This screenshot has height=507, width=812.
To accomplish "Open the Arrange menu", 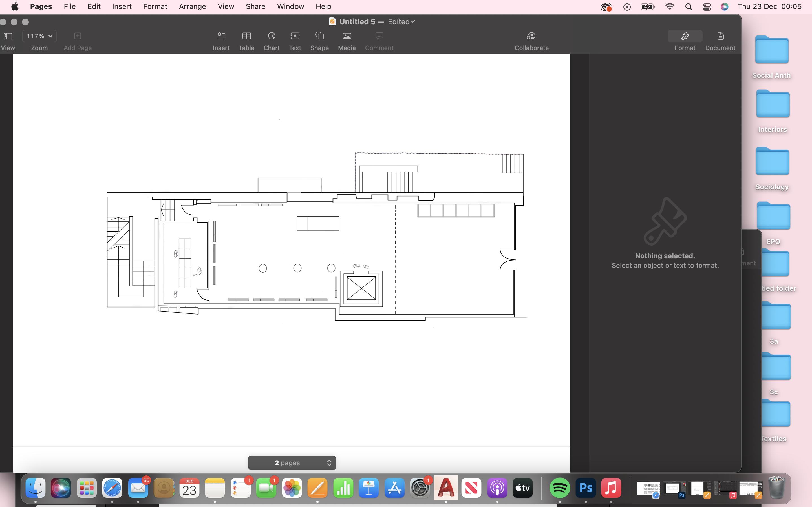I will click(192, 7).
